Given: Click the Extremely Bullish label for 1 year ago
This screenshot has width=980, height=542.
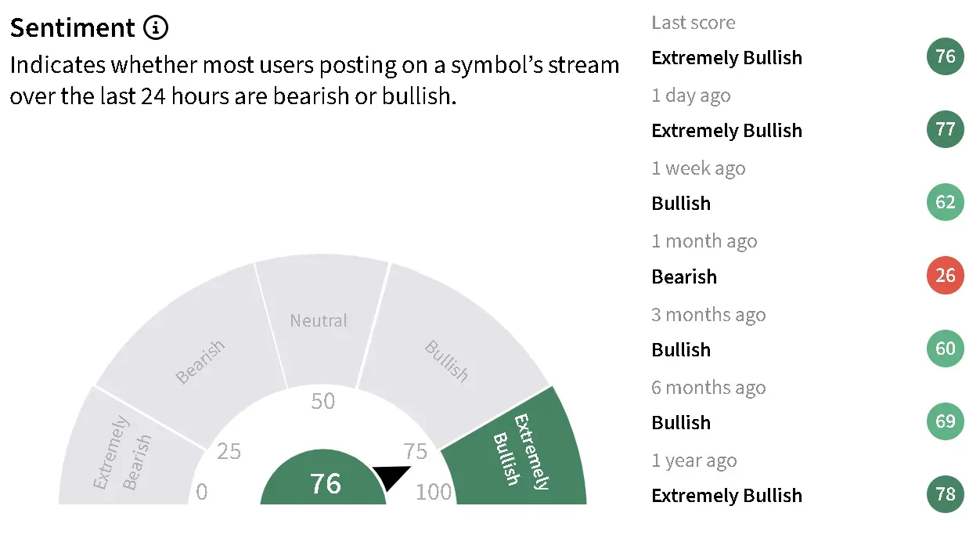Looking at the screenshot, I should pyautogui.click(x=727, y=496).
